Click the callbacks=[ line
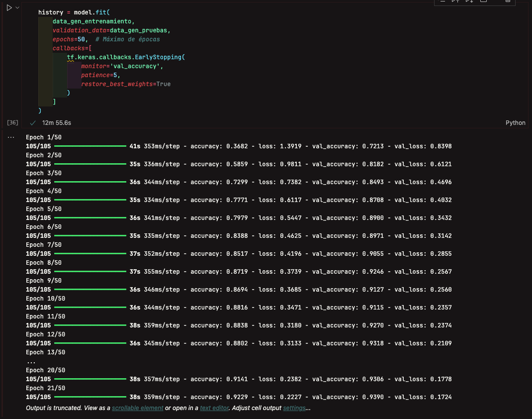 [72, 48]
